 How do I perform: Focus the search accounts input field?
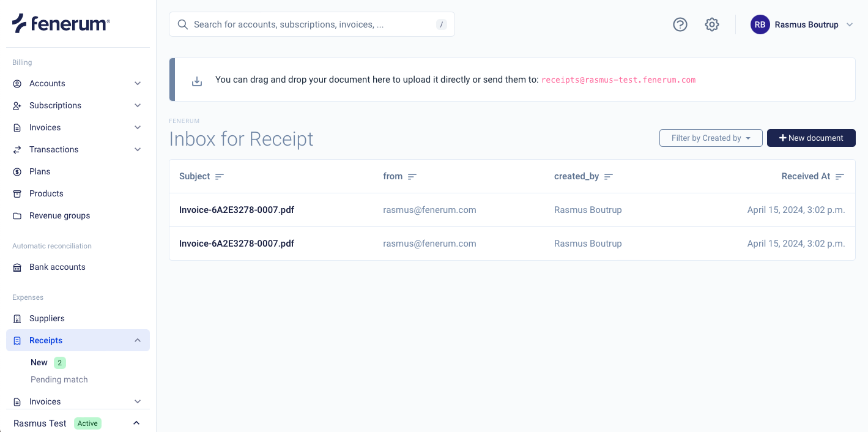tap(312, 24)
